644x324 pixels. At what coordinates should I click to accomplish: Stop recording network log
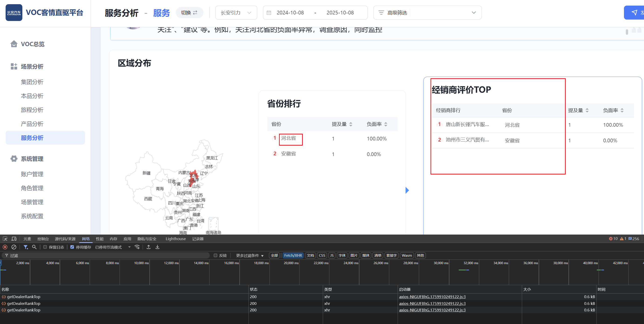coord(5,247)
